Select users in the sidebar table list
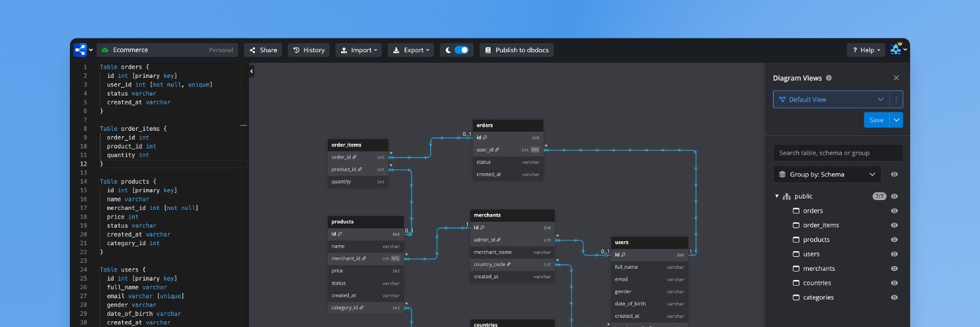Screen dimensions: 980x327 pos(811,254)
